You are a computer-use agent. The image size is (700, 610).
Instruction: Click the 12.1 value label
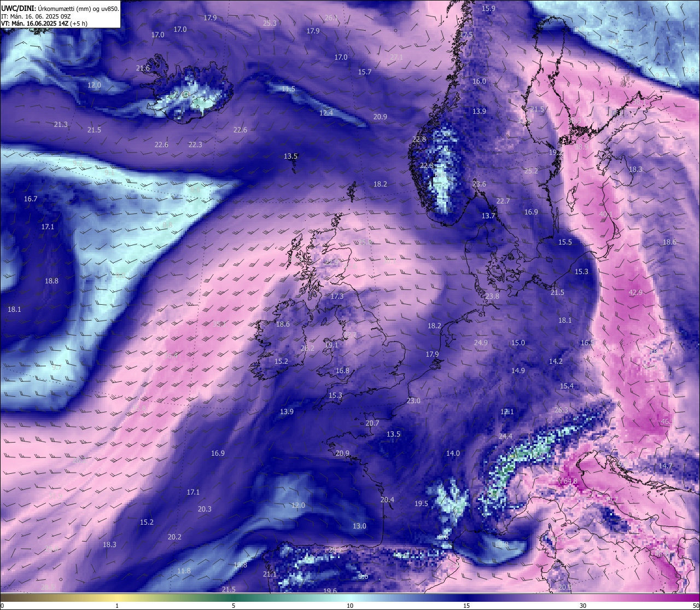pos(507,412)
